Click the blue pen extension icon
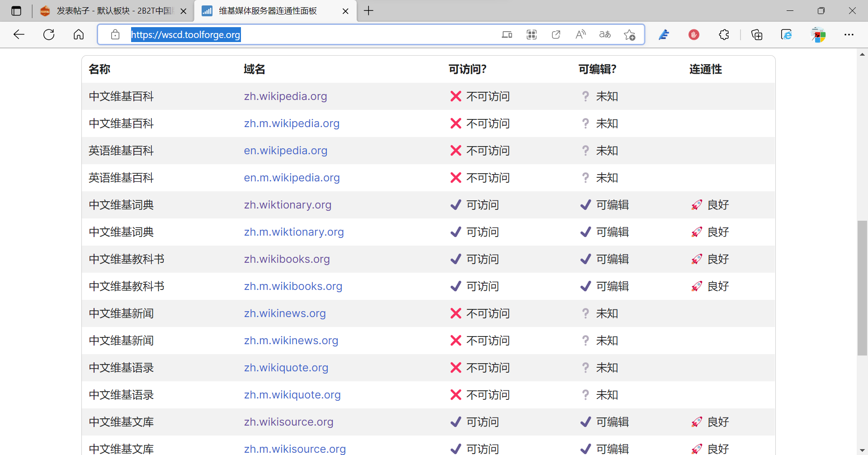Image resolution: width=868 pixels, height=455 pixels. pyautogui.click(x=664, y=34)
